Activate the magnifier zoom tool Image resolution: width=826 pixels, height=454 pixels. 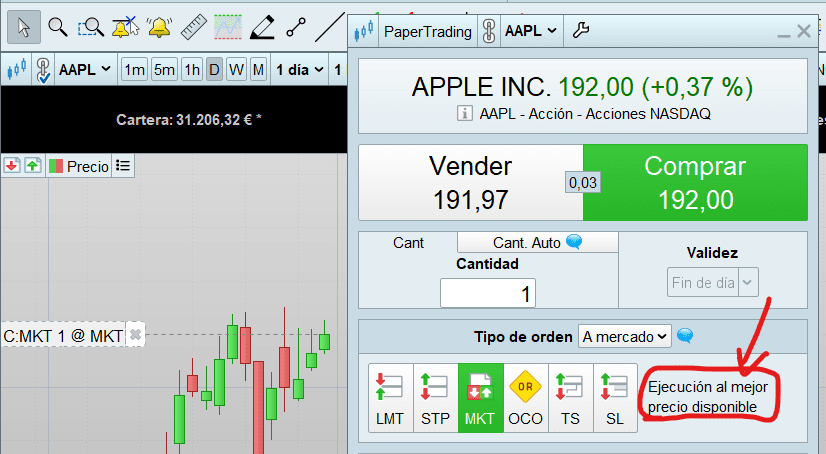[57, 27]
